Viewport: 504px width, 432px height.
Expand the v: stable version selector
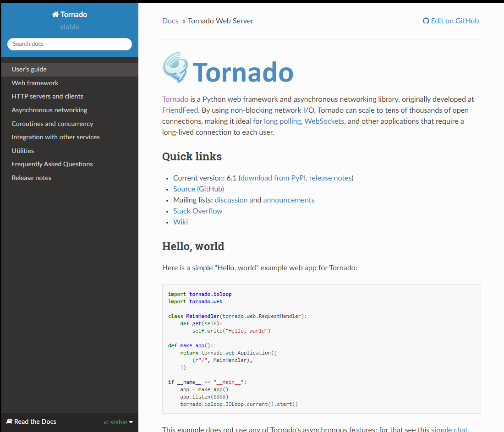118,422
